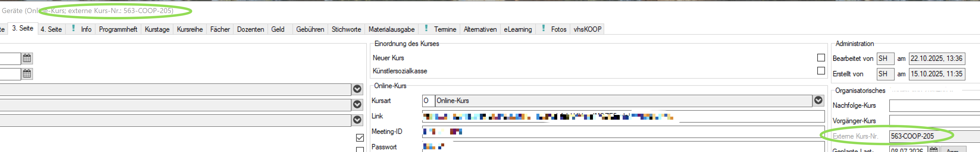Open the lowest dropdown arrow in left panel
This screenshot has width=980, height=152.
(x=357, y=120)
